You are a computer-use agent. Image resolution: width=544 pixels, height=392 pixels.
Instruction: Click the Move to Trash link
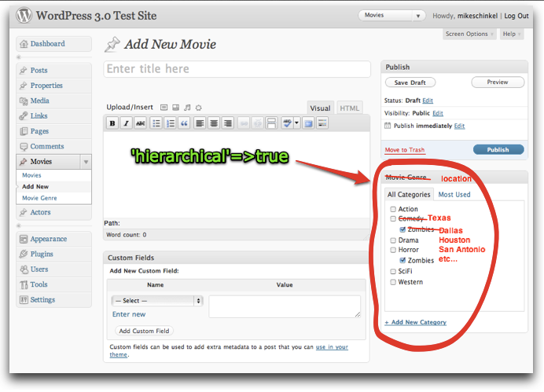tap(405, 150)
